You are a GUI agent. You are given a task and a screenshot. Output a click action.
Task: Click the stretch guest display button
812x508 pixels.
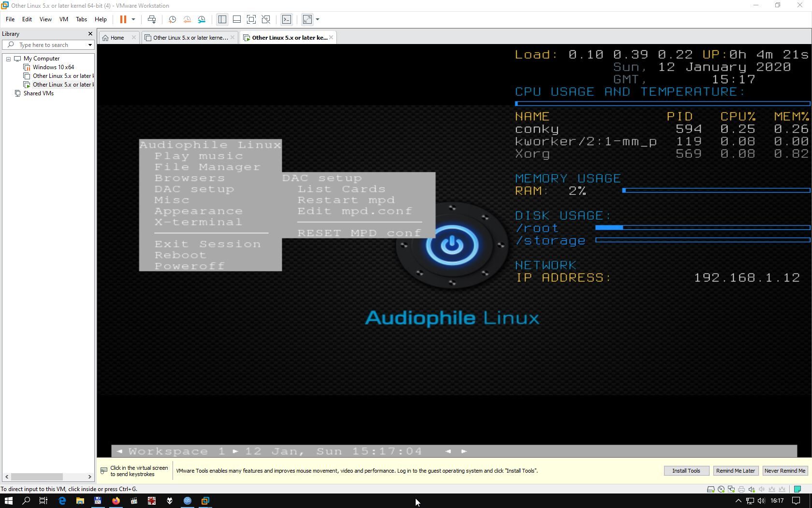[307, 19]
